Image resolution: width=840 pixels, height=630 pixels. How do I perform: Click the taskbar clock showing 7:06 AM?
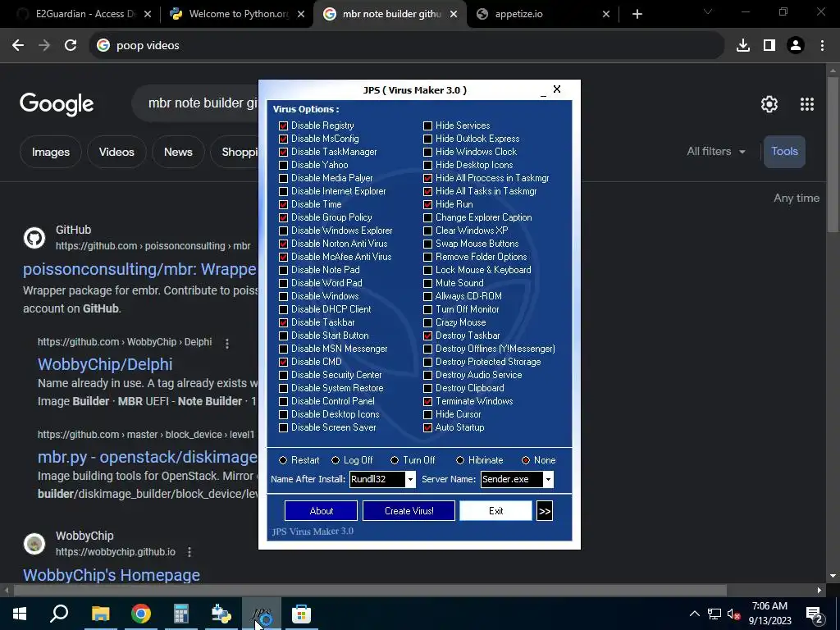point(769,614)
